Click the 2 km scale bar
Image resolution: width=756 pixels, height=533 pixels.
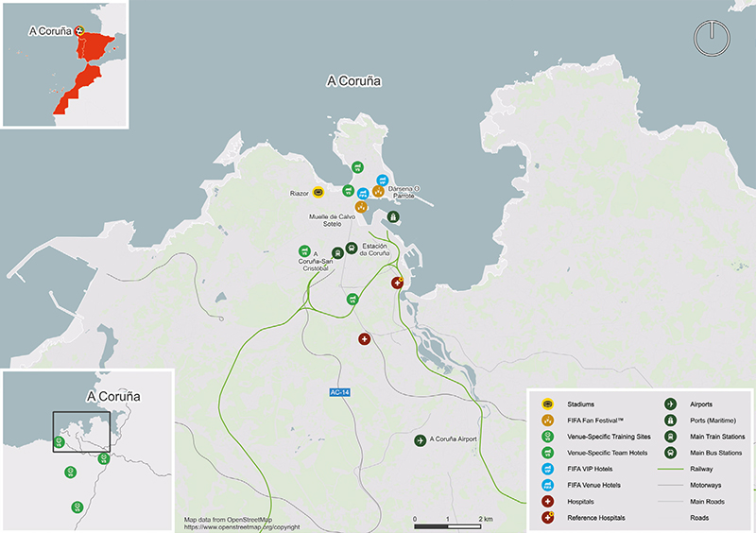coord(447,526)
